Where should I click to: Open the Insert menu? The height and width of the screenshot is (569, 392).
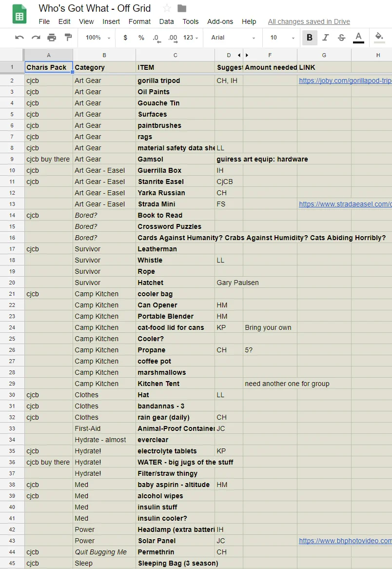(x=111, y=21)
